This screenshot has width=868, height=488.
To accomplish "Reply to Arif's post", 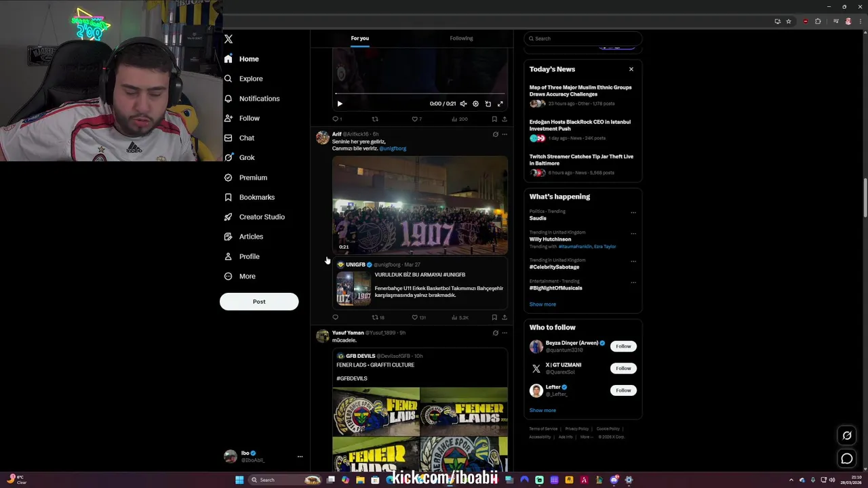I will click(335, 317).
